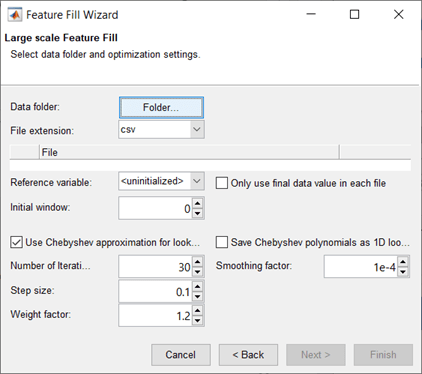The width and height of the screenshot is (422, 374).
Task: Click the MATLAB icon in title bar
Action: pyautogui.click(x=15, y=15)
